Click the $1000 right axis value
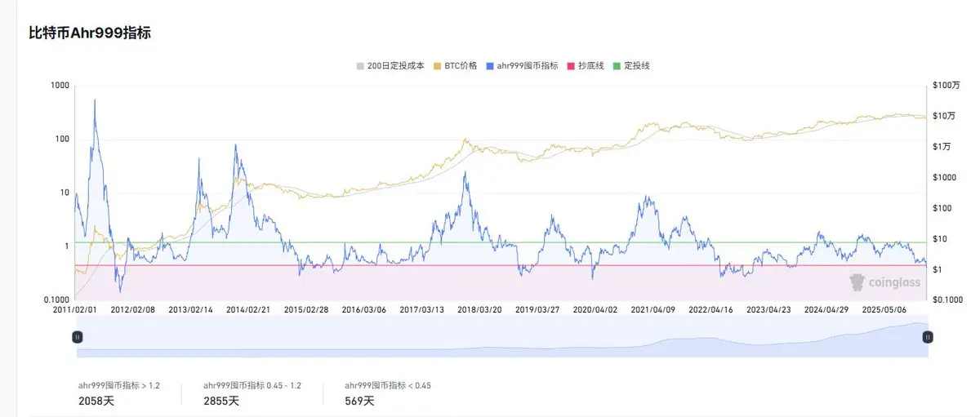The width and height of the screenshot is (980, 417). point(943,177)
